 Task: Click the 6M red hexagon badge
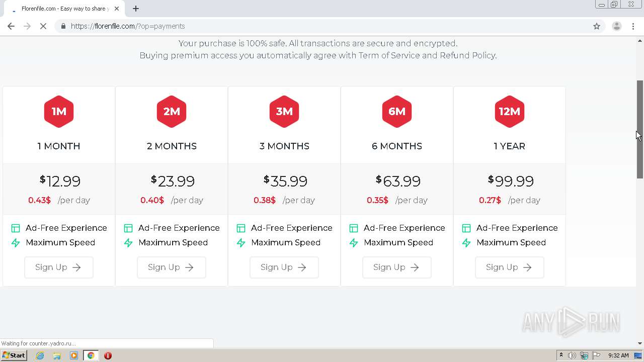[x=397, y=111]
